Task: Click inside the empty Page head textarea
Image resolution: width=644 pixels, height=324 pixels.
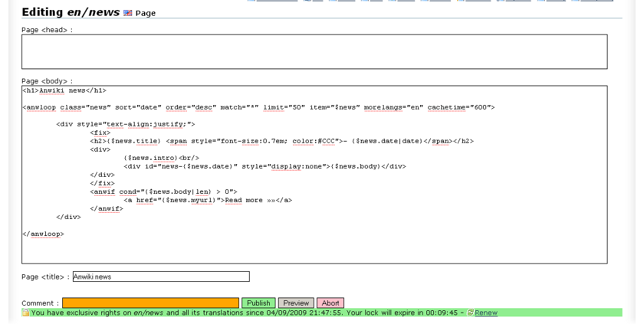Action: pos(314,52)
